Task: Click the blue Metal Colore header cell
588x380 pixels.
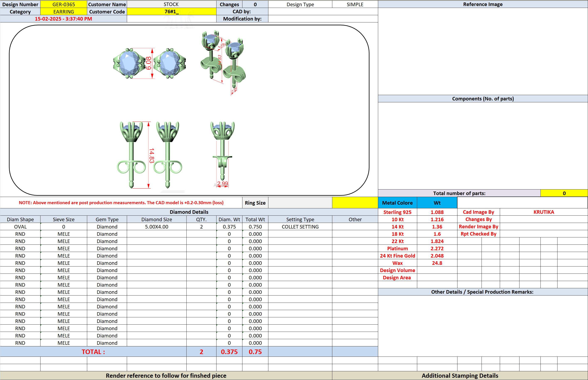Action: [x=397, y=203]
